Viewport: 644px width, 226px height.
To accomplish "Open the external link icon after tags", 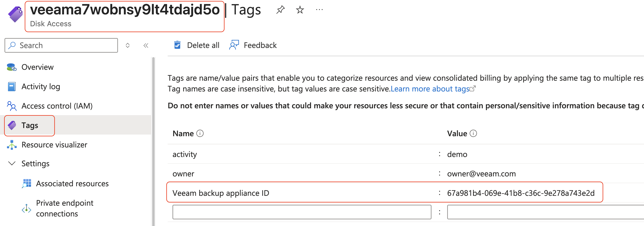I will tap(473, 89).
